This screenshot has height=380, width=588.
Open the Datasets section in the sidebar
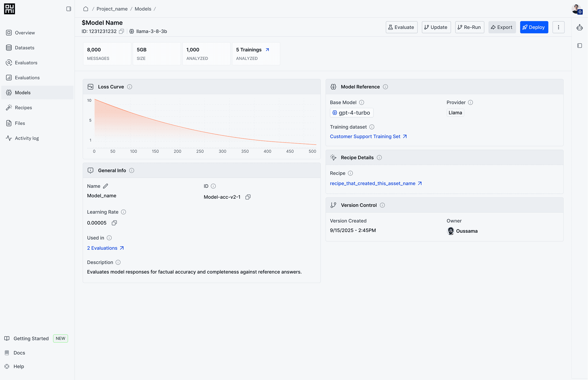[25, 48]
